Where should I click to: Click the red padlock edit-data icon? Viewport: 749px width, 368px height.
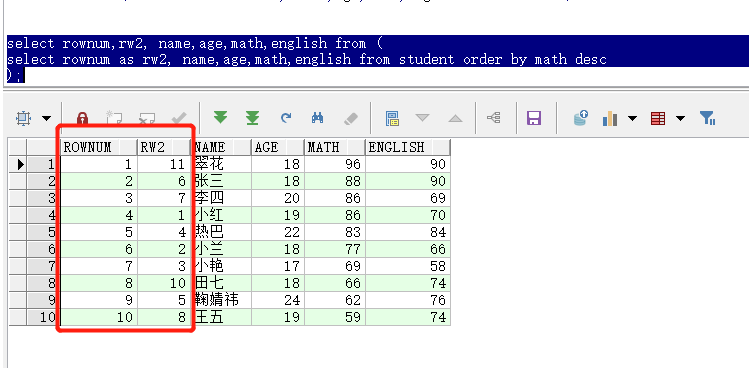tap(83, 118)
